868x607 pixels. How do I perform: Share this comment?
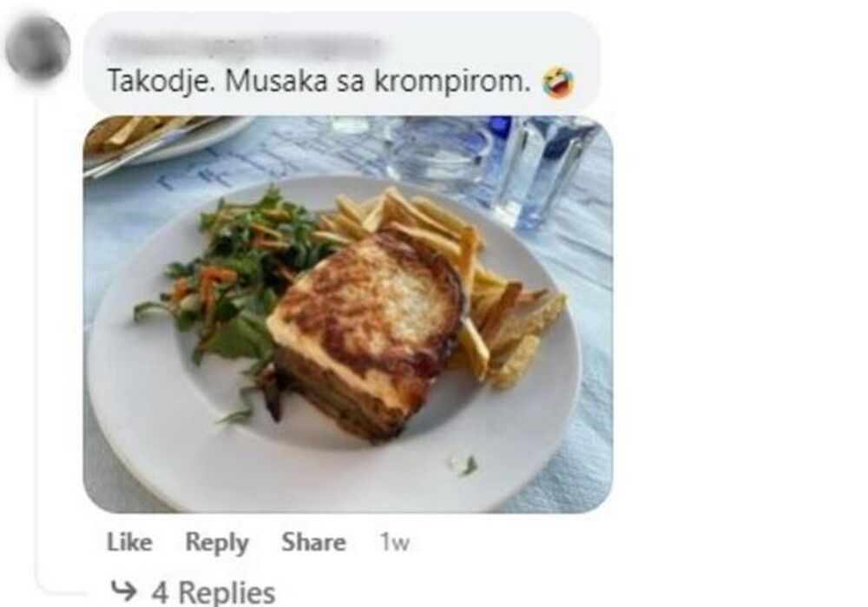[x=313, y=542]
